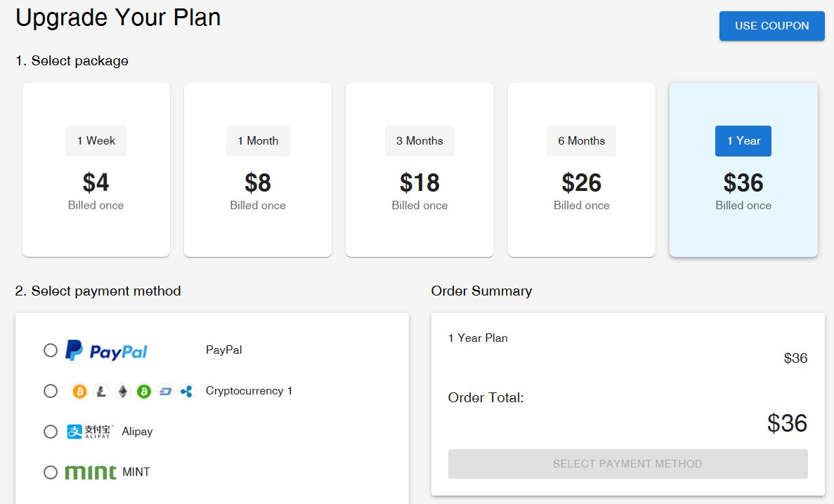Click the green MINT logo
The height and width of the screenshot is (504, 834).
pyautogui.click(x=91, y=472)
